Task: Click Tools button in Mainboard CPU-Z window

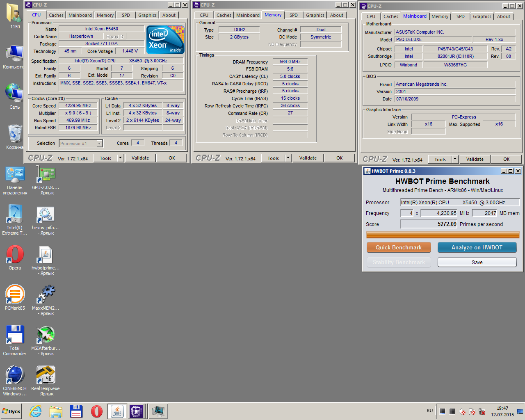Action: coord(440,159)
